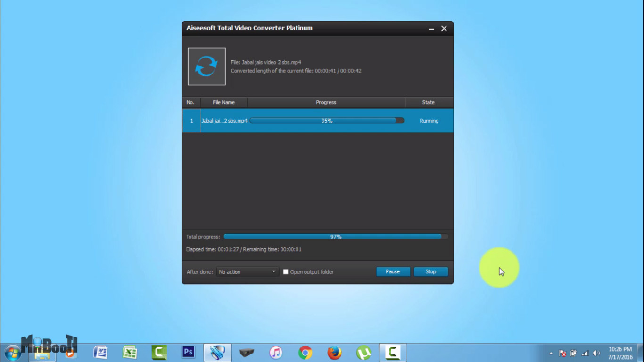Open Microsoft Word from the taskbar
Screen dimensions: 644x362
click(100, 353)
